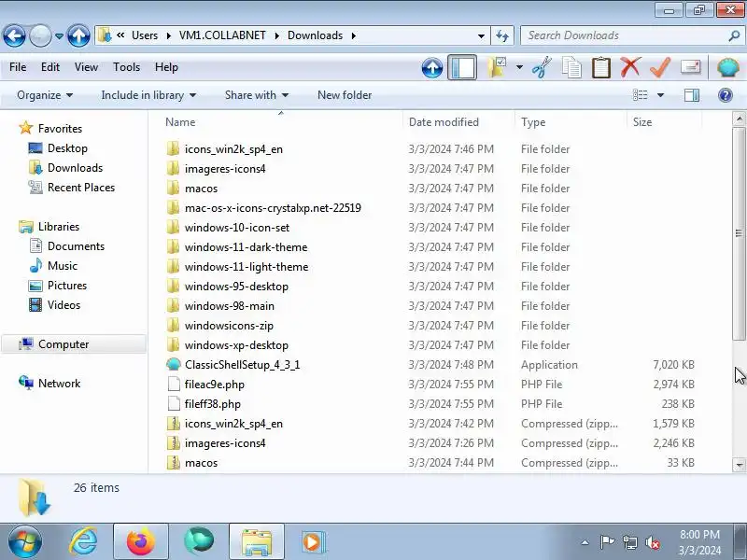Open Classic Shell settings shell icon
The width and height of the screenshot is (747, 560).
click(728, 67)
